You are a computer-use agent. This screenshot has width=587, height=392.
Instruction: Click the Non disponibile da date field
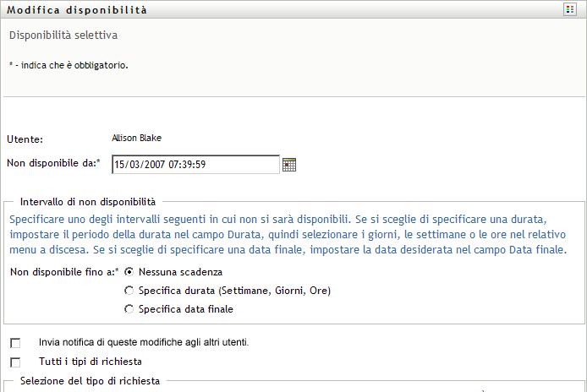coord(195,164)
